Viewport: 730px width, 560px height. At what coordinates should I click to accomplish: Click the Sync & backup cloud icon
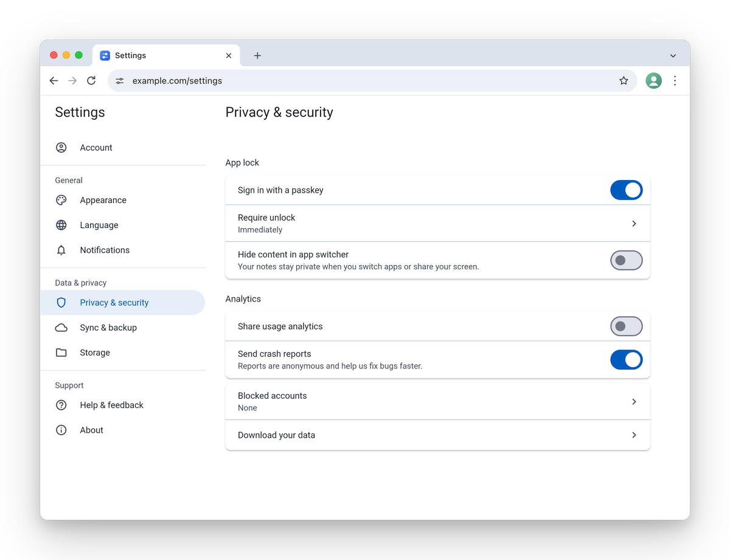[61, 328]
